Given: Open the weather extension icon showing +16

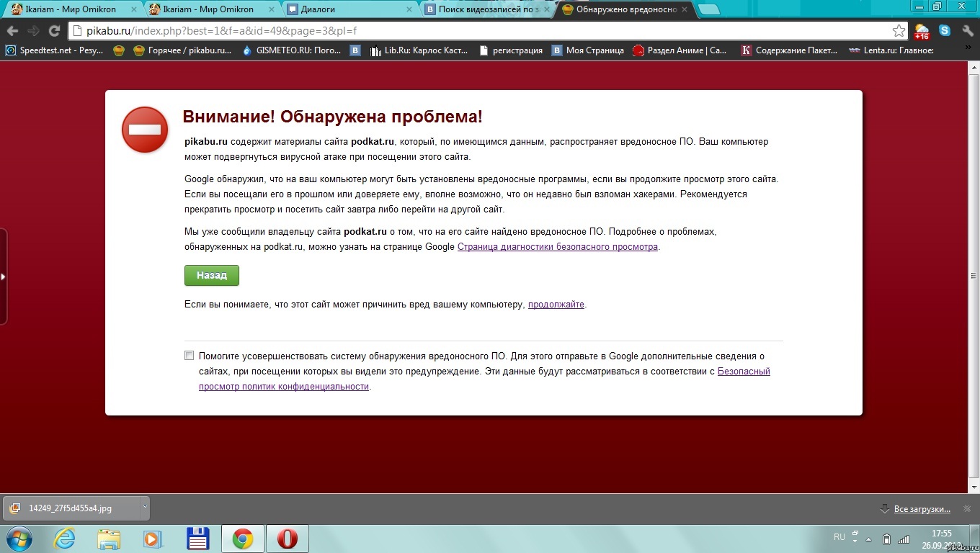Looking at the screenshot, I should (x=922, y=31).
